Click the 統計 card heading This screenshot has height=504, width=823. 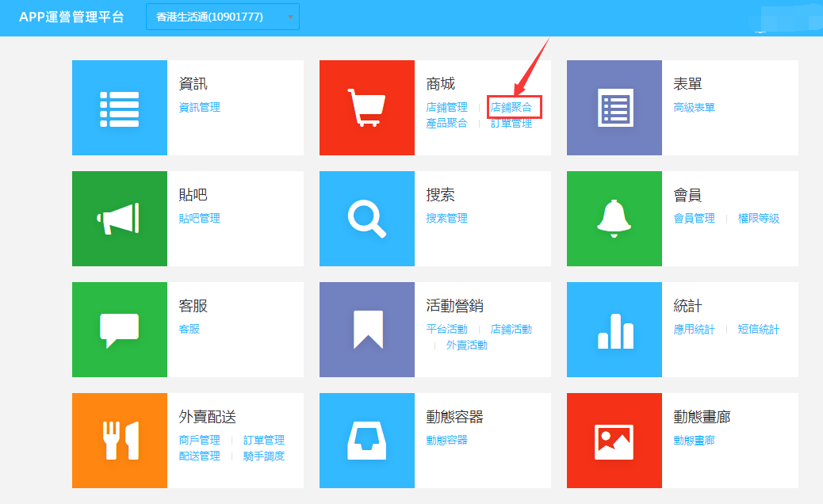click(x=687, y=306)
